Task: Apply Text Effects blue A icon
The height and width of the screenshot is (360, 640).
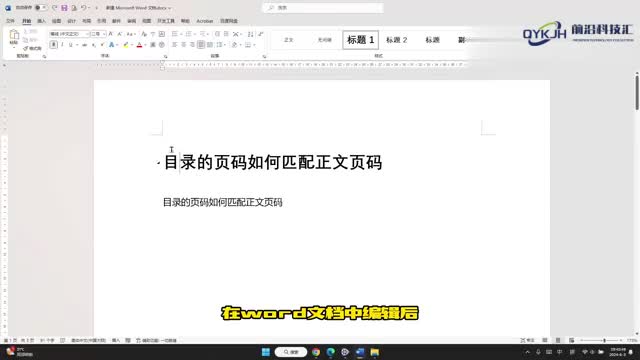Action: tap(111, 45)
